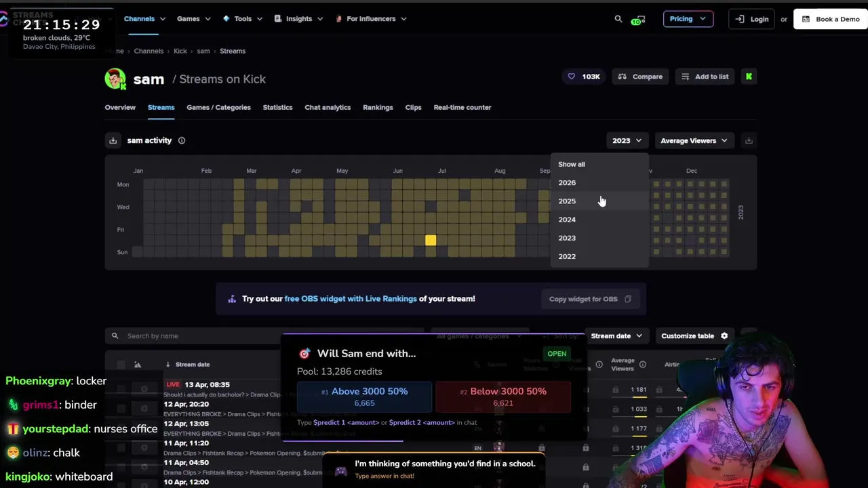Open the Real-time counter tab
The width and height of the screenshot is (868, 488).
point(462,107)
